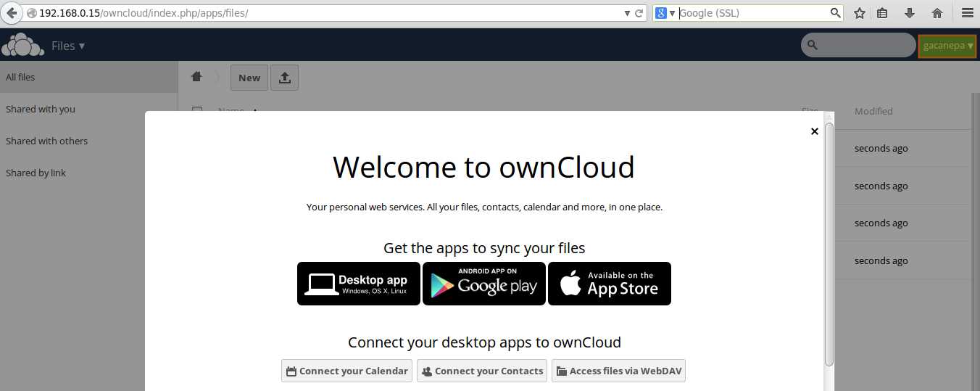This screenshot has height=391, width=980.
Task: Select All files in sidebar
Action: point(88,77)
